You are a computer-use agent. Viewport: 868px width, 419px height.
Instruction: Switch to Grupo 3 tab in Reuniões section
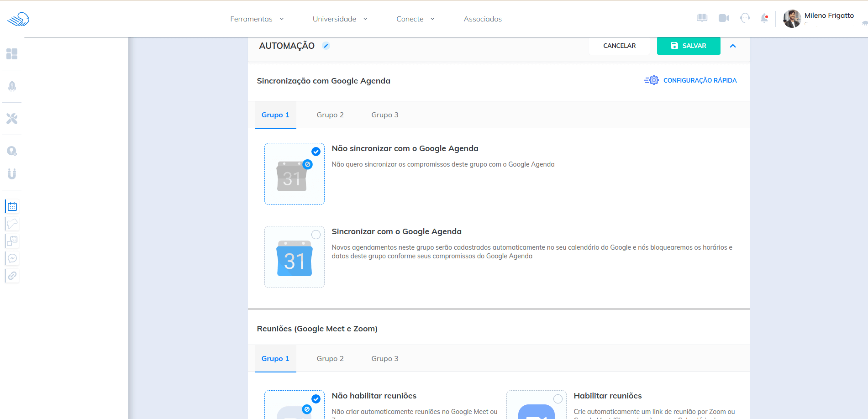click(x=384, y=359)
